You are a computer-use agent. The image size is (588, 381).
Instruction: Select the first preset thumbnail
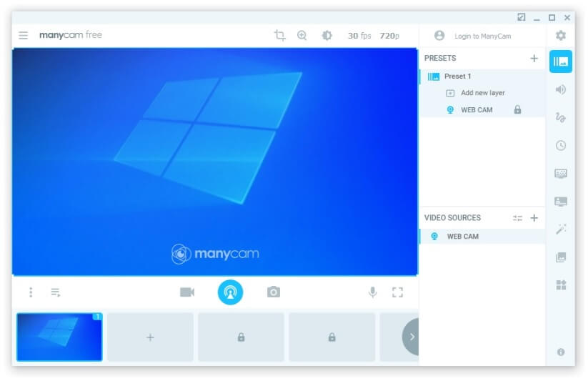click(59, 337)
